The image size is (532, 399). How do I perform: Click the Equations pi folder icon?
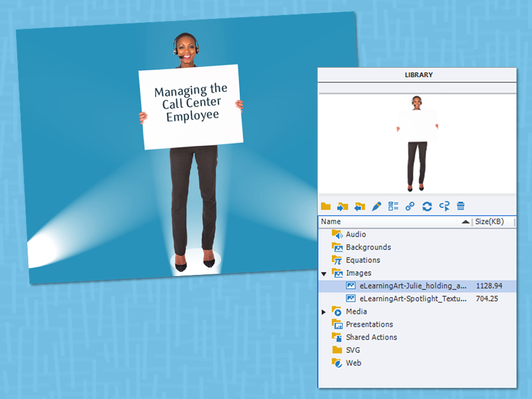click(337, 260)
